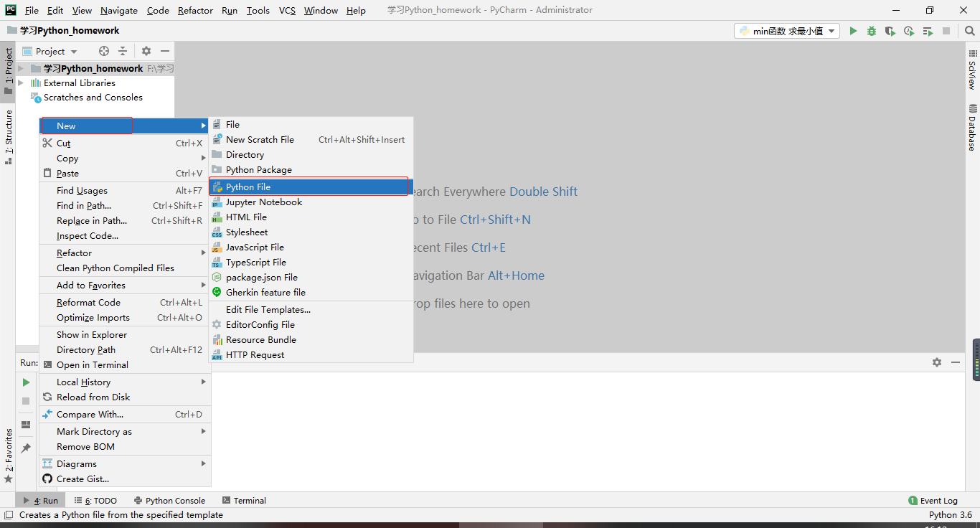The height and width of the screenshot is (528, 980).
Task: Start debugging with the bug icon
Action: [872, 31]
